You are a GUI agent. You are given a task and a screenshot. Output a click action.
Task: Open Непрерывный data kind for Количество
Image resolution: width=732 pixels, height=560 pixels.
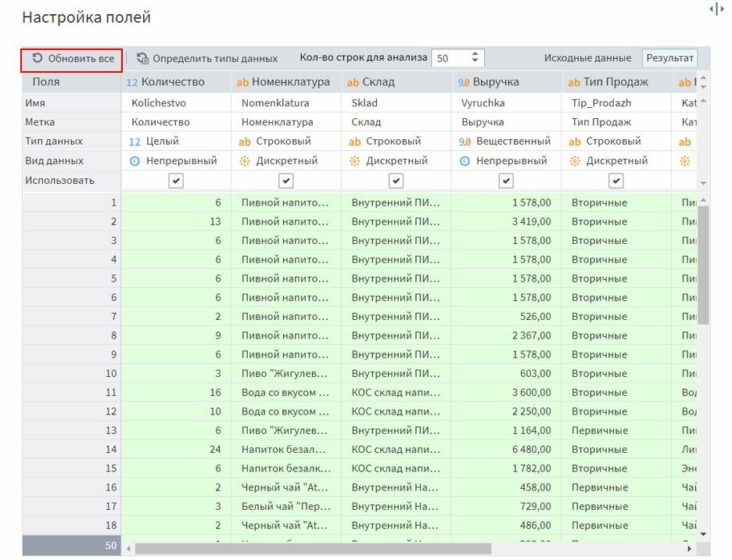click(x=176, y=160)
